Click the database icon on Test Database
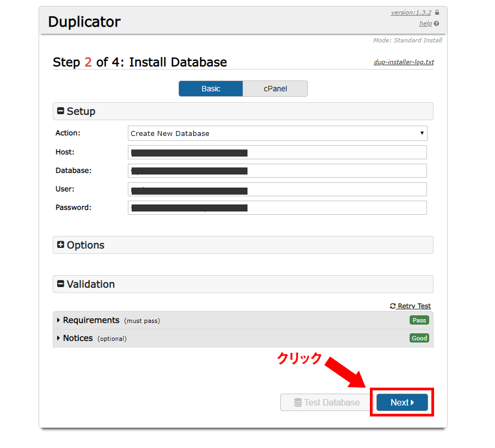Screen dimensions: 495x448 coord(298,403)
